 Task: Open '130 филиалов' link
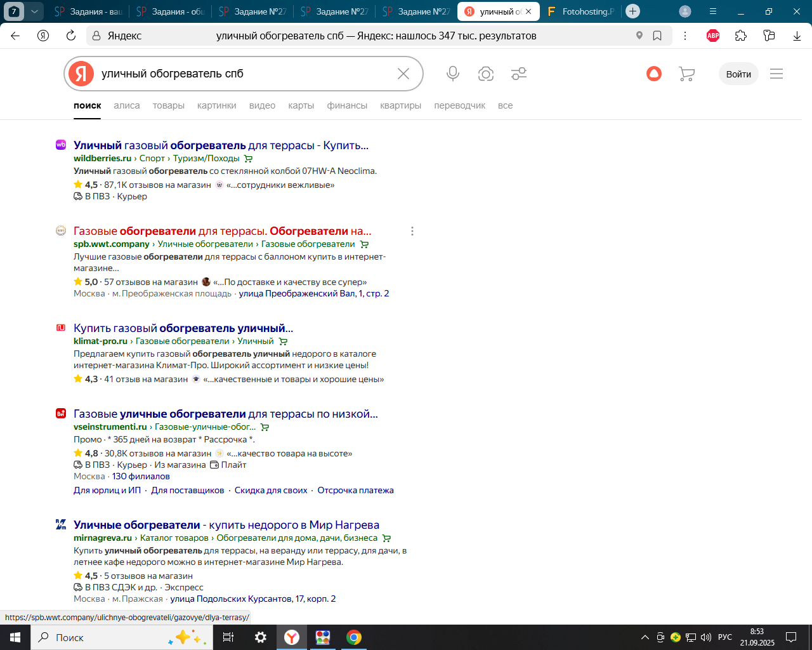click(x=141, y=476)
